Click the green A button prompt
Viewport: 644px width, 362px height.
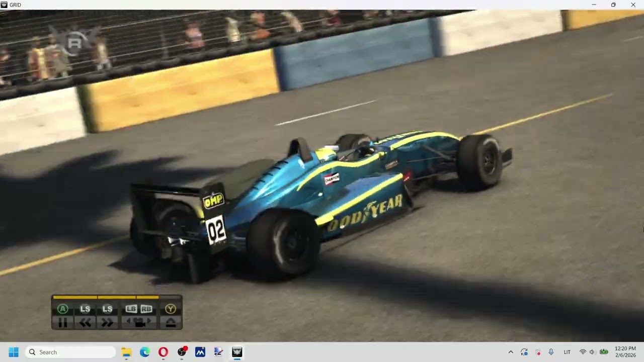pyautogui.click(x=63, y=309)
